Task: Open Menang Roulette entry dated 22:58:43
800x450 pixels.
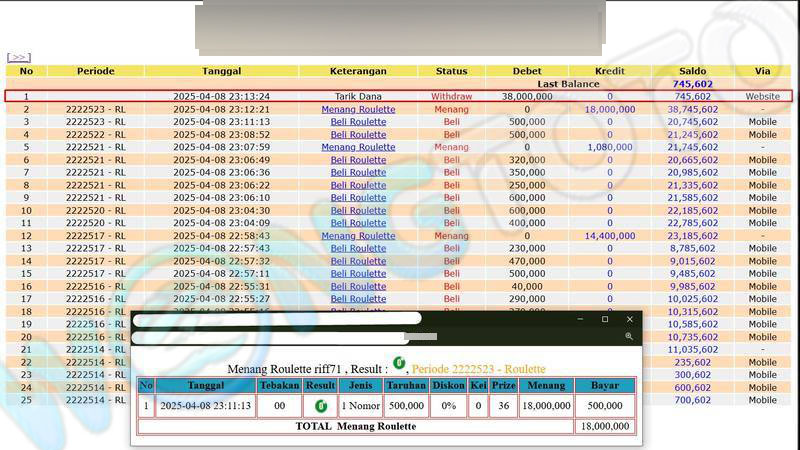Action: tap(358, 236)
